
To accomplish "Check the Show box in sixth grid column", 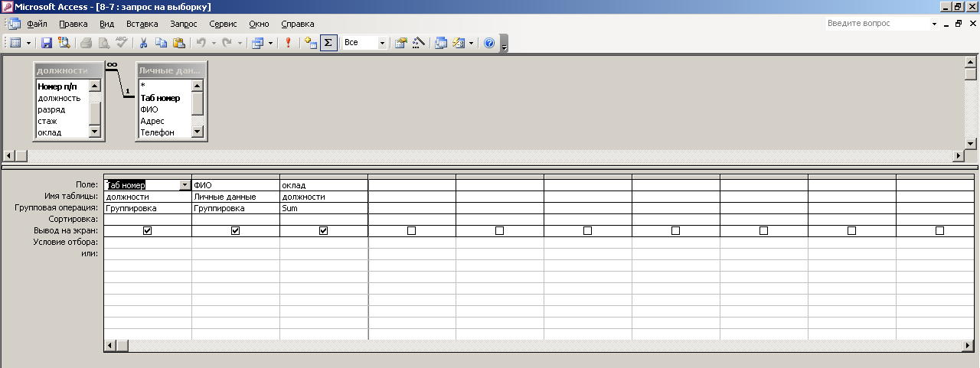I will tap(587, 230).
